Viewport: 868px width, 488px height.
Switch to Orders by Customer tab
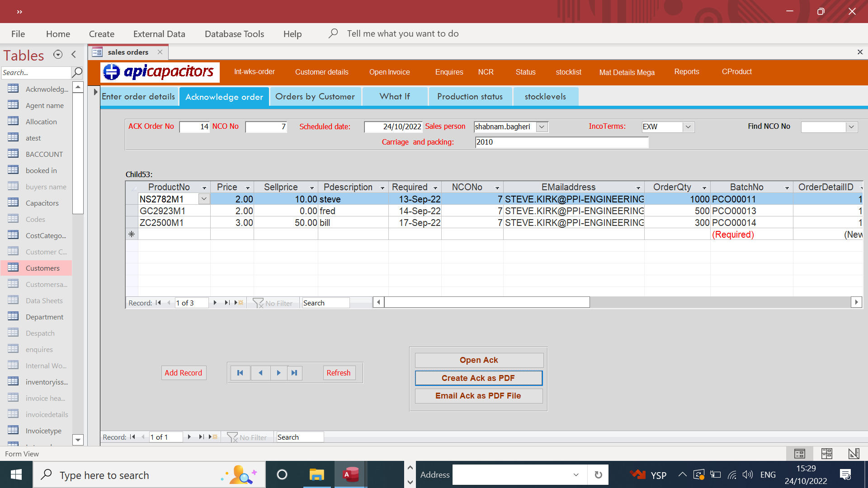315,97
